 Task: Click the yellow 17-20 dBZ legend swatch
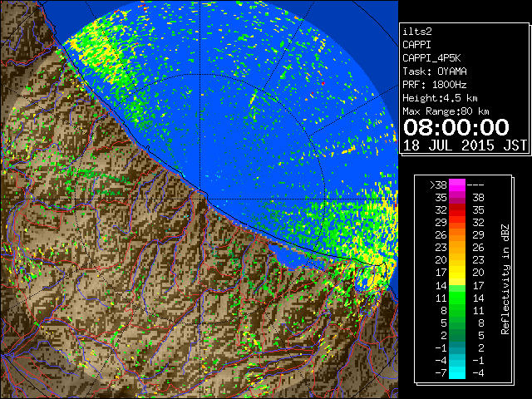457,273
